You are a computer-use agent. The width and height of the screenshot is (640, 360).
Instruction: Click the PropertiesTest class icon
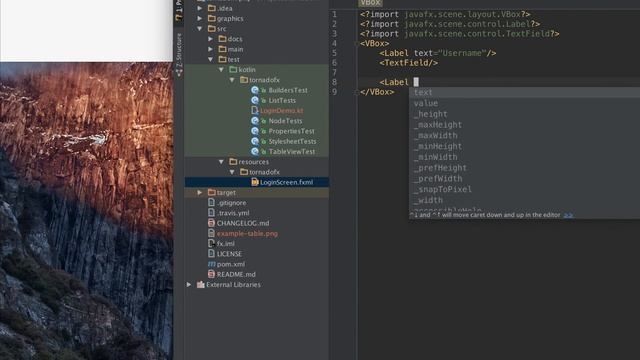[x=255, y=131]
